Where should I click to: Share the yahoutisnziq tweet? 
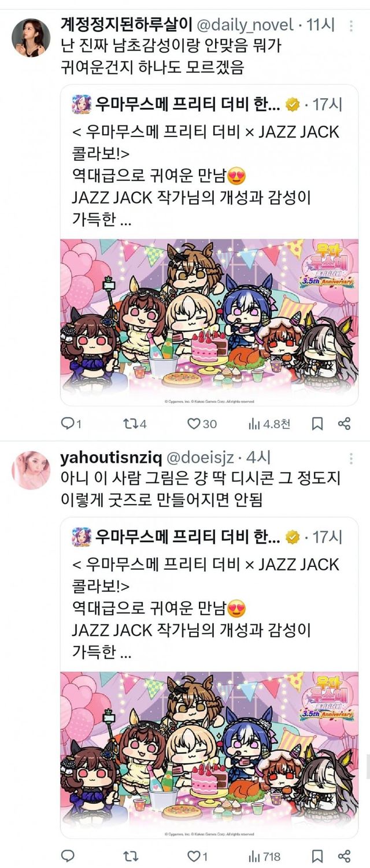pyautogui.click(x=344, y=855)
